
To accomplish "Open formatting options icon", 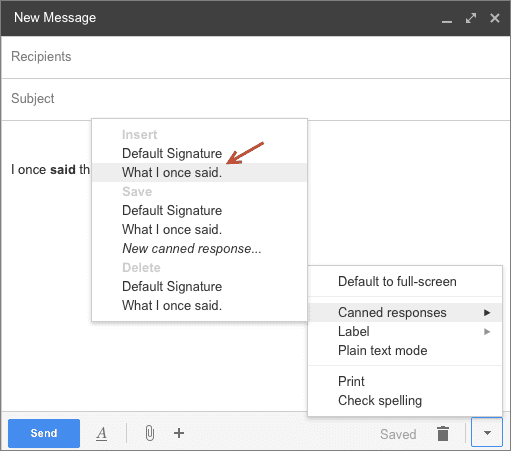I will tap(102, 434).
